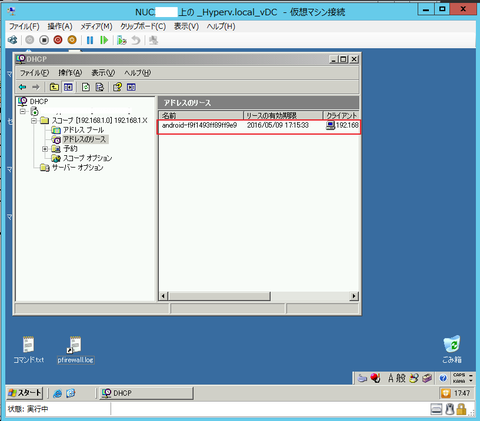480x421 pixels.
Task: Open the DHCP 操作(A) menu
Action: [x=70, y=73]
